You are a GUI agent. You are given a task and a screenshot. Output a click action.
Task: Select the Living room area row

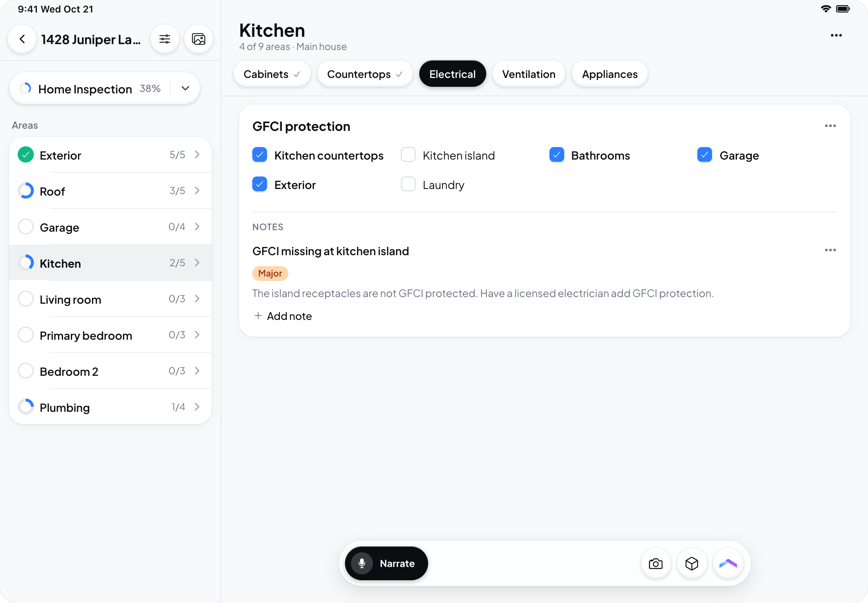(x=110, y=299)
